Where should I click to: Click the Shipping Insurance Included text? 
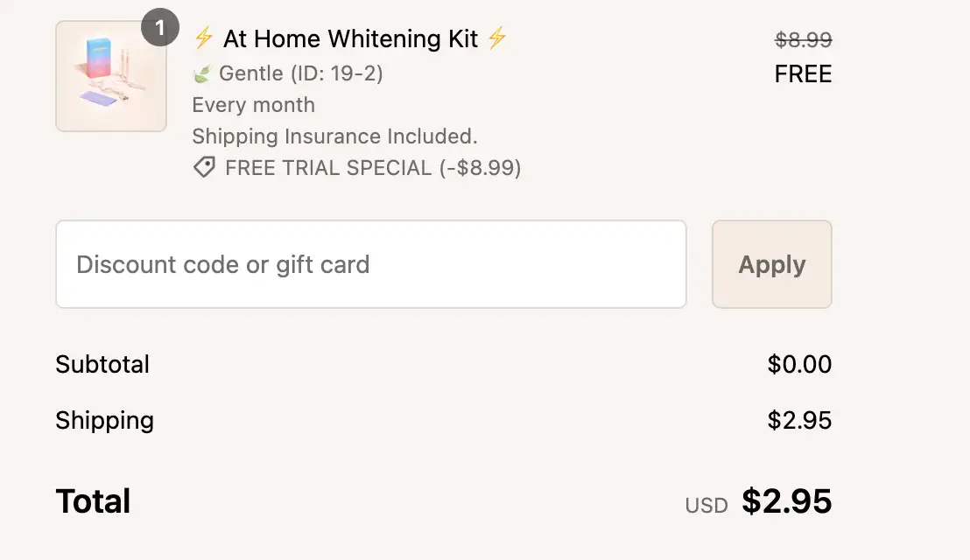coord(334,136)
